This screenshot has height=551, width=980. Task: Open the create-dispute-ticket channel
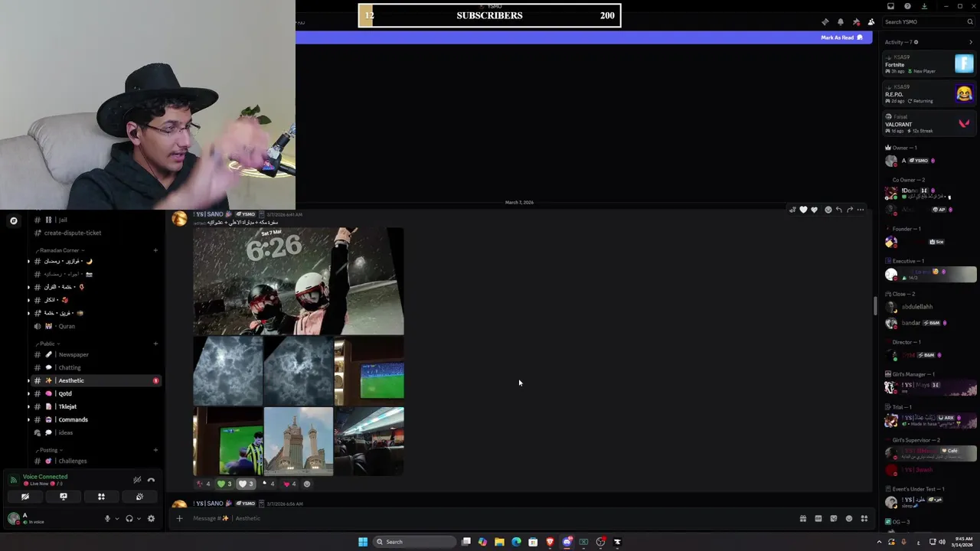(x=95, y=233)
